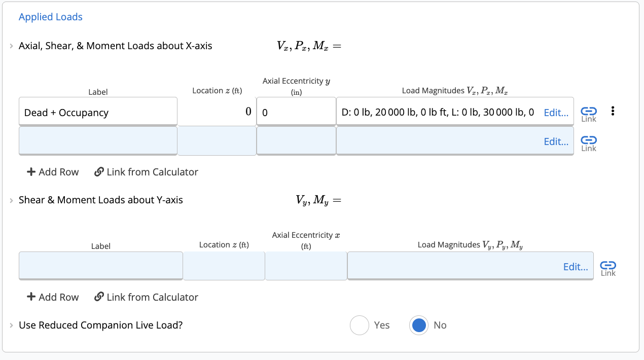Edit the Dead + Occupancy load magnitudes
The image size is (644, 360).
(556, 113)
